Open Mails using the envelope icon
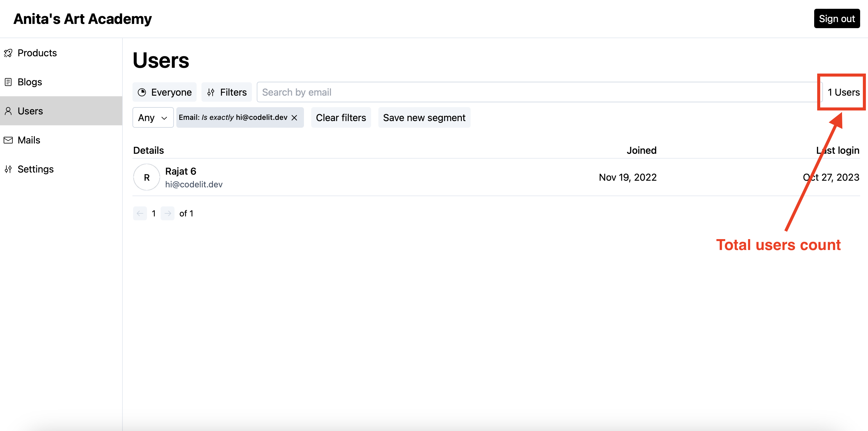The height and width of the screenshot is (431, 868). tap(8, 140)
